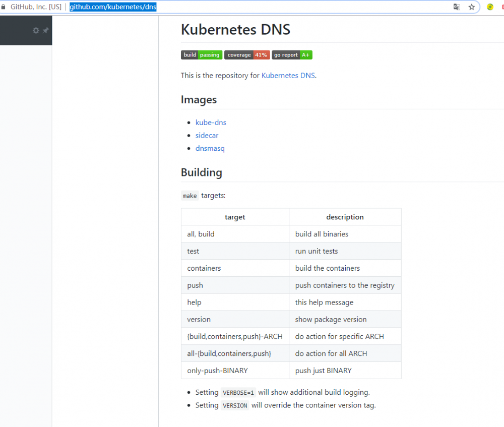Image resolution: width=504 pixels, height=427 pixels.
Task: Click the red 41% coverage indicator
Action: point(261,54)
